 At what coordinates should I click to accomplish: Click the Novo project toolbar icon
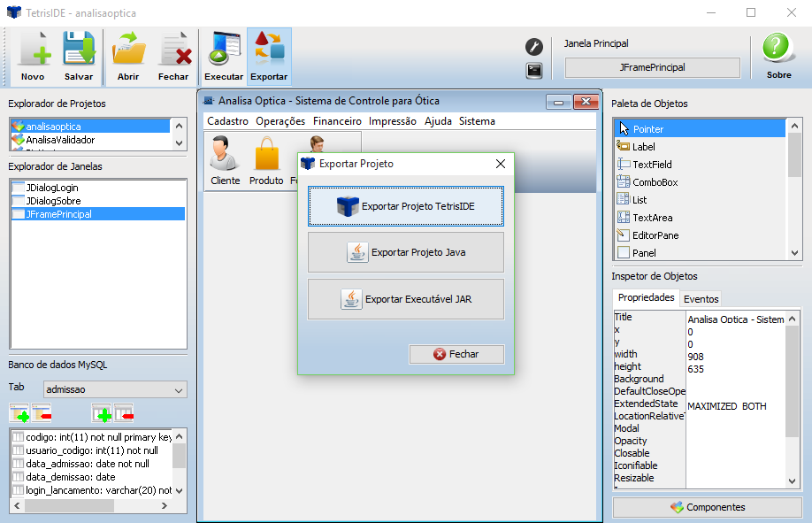[x=33, y=56]
